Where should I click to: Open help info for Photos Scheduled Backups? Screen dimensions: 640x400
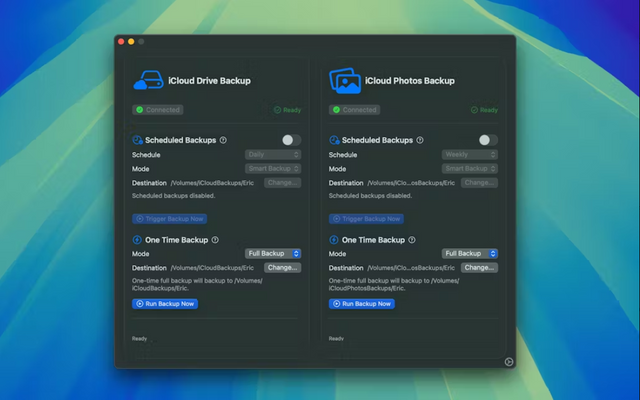[x=420, y=140]
